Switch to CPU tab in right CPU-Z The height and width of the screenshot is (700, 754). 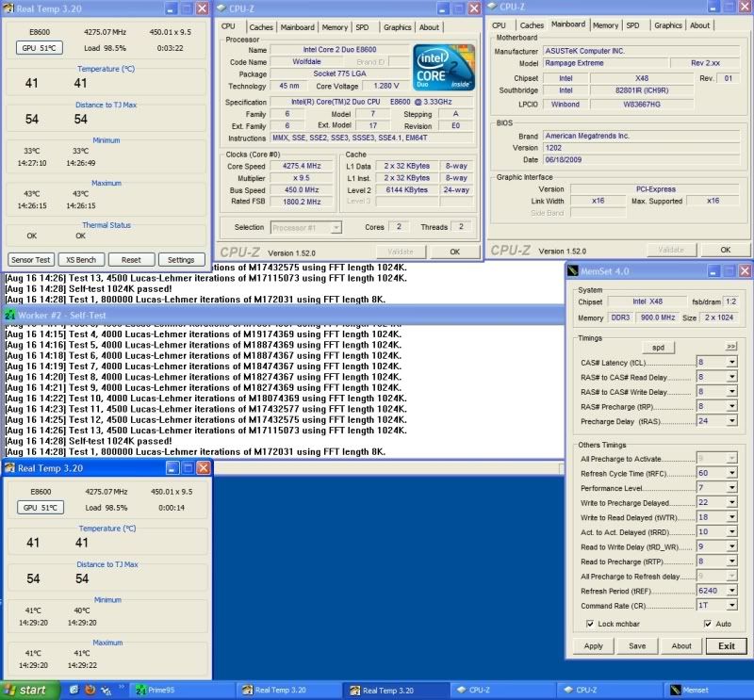pos(500,25)
